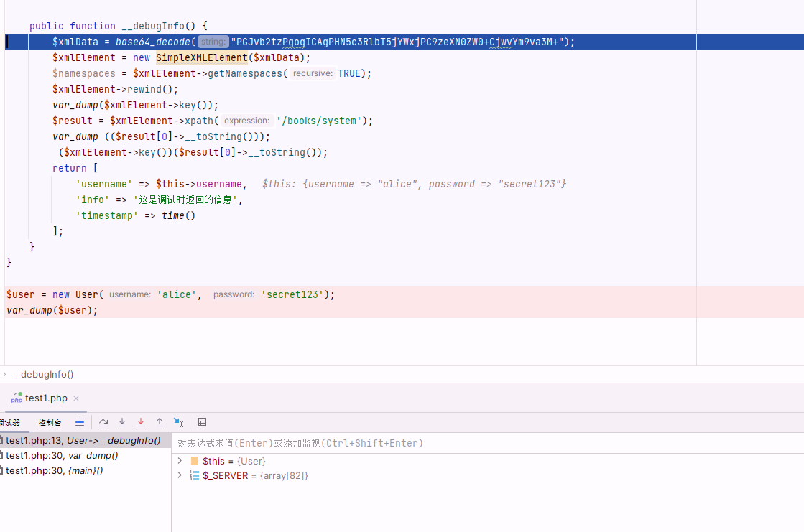The width and height of the screenshot is (804, 532).
Task: Click the inline $this debug value hint
Action: pyautogui.click(x=415, y=184)
